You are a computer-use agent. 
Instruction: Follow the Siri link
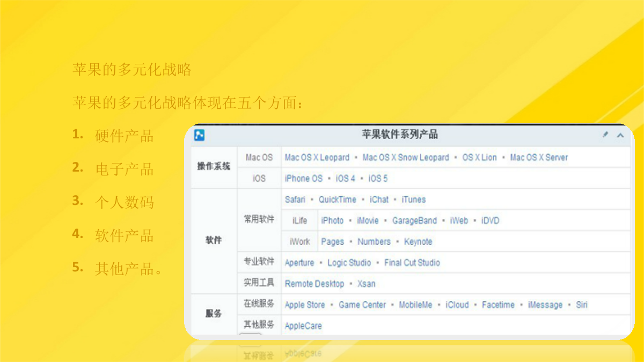point(582,305)
